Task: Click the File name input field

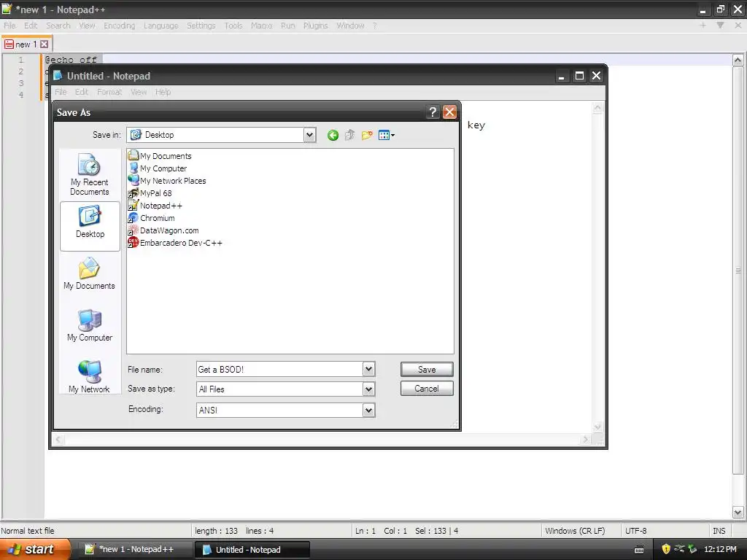Action: point(279,369)
